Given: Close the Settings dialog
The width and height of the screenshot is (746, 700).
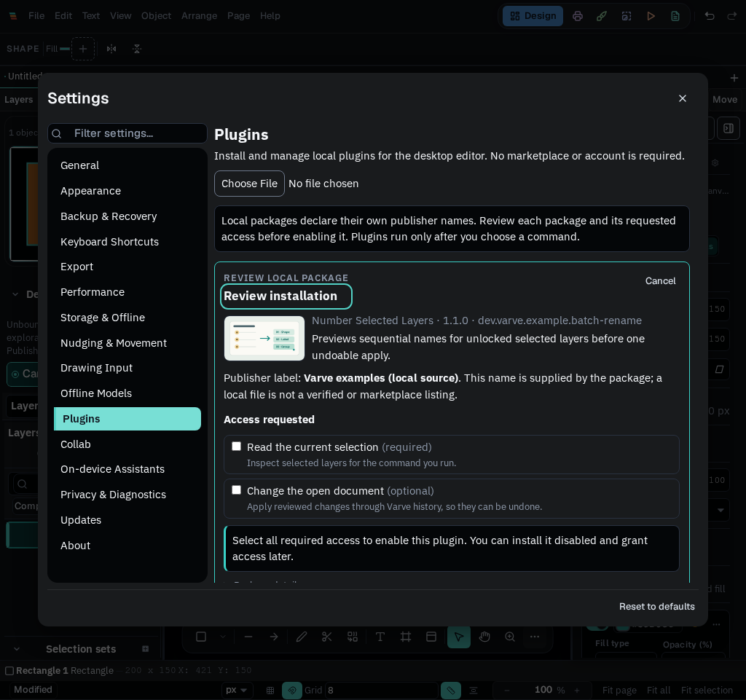Looking at the screenshot, I should pyautogui.click(x=682, y=98).
